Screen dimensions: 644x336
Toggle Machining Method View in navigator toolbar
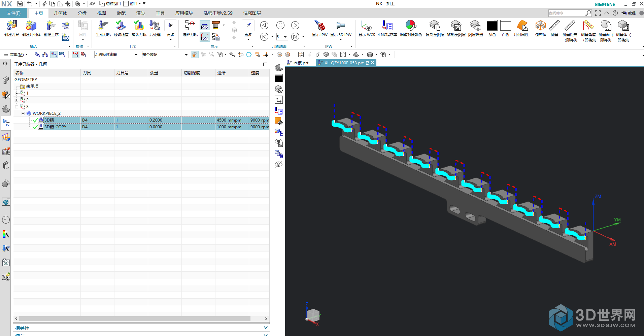(62, 55)
